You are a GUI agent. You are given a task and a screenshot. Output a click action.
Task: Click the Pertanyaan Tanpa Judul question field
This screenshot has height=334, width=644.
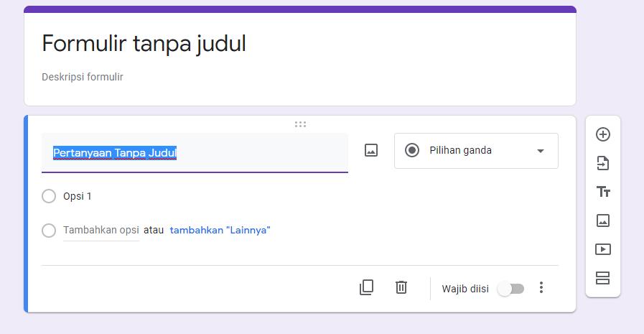pos(195,153)
